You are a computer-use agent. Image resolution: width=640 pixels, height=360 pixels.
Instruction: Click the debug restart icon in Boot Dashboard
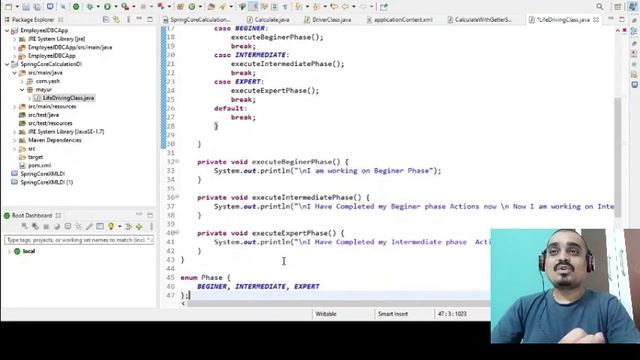36,227
